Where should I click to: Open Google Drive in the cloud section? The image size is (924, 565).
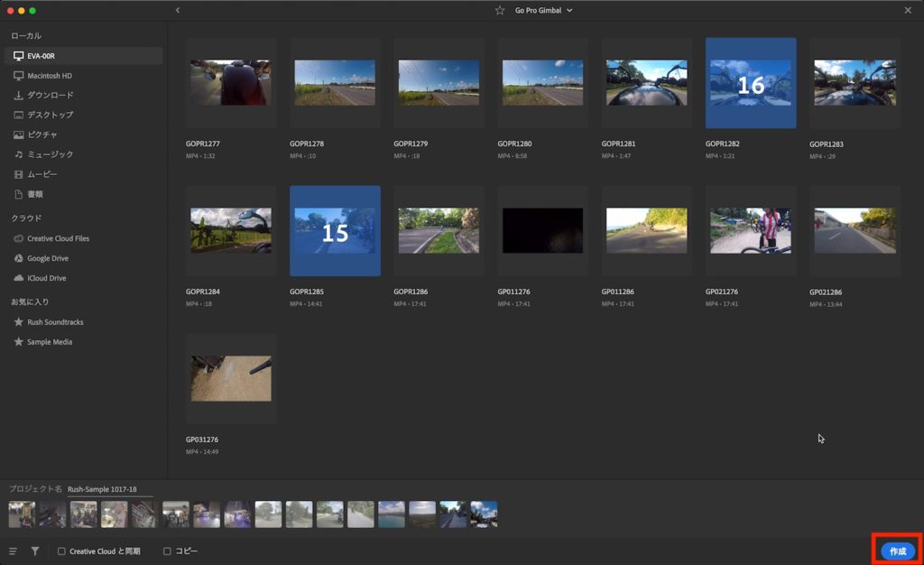tap(50, 258)
